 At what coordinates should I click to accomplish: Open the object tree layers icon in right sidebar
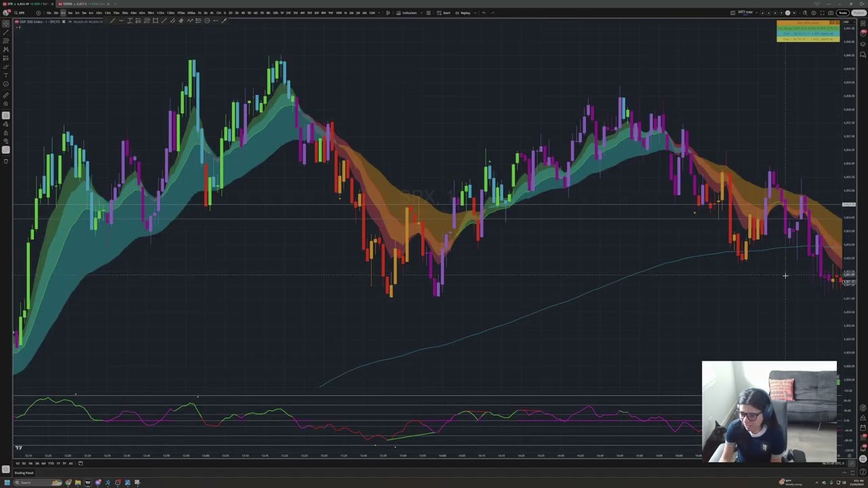point(863,44)
